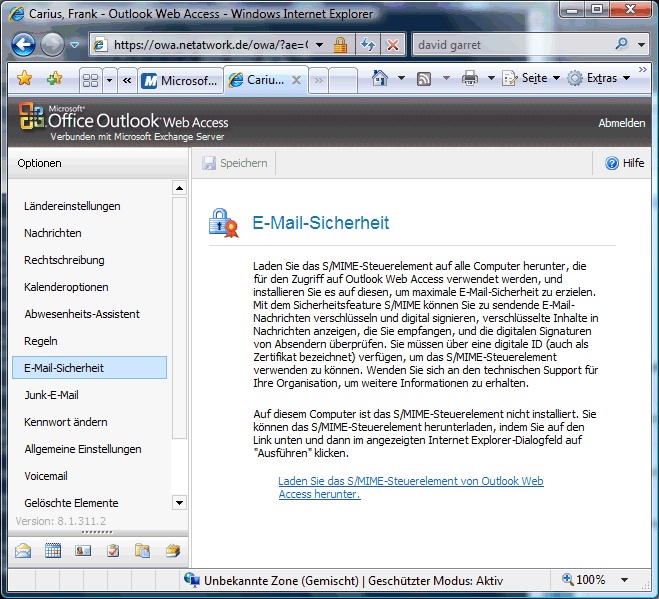Click the browser Forward arrow button

(52, 44)
